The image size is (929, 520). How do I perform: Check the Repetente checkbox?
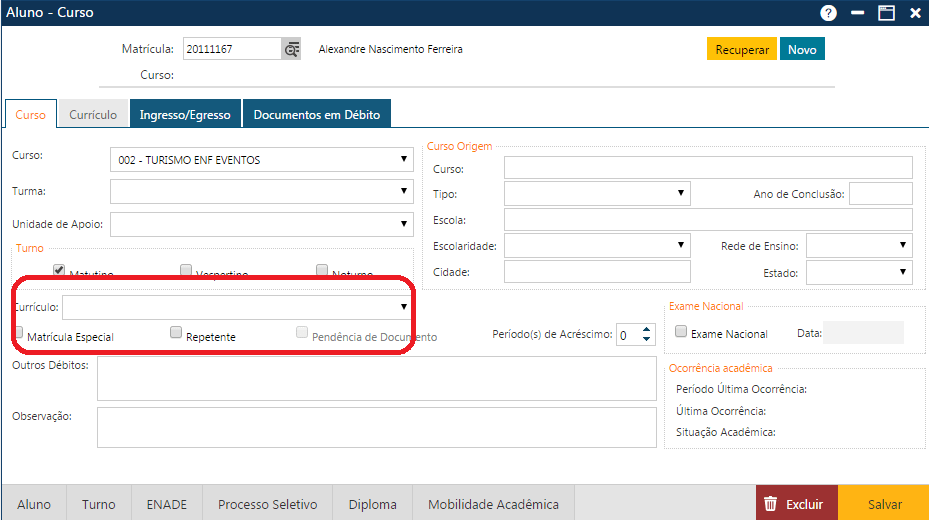(x=176, y=333)
